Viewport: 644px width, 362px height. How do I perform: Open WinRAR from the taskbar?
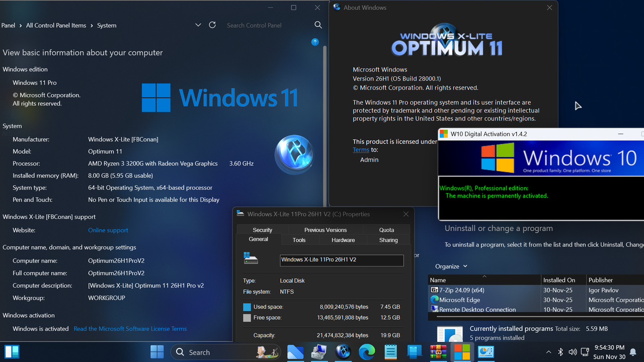438,352
